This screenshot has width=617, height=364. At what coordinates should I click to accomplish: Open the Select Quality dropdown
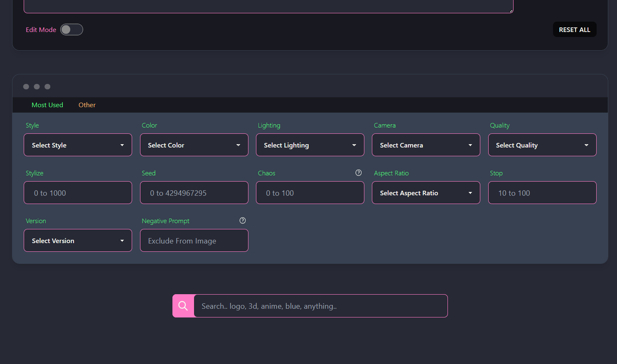point(542,145)
